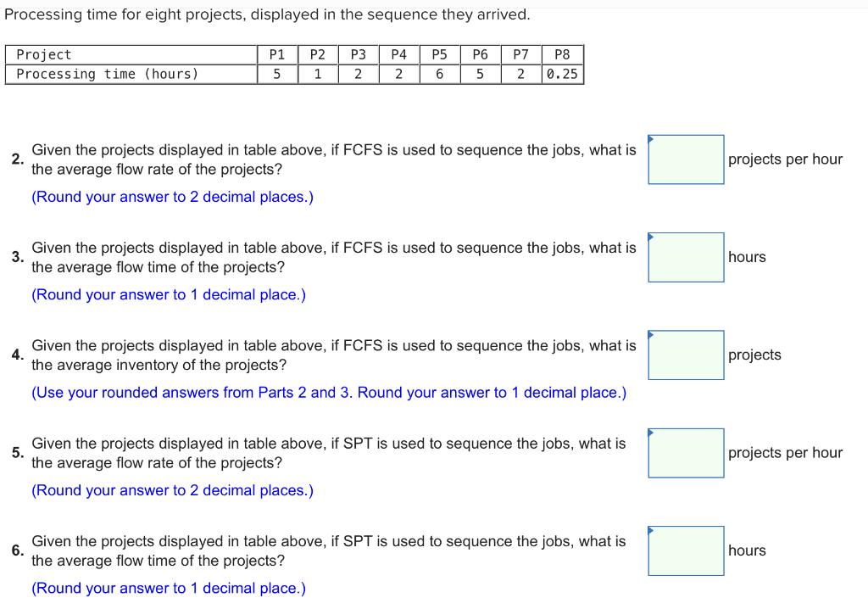Click the answer box for question 2
The width and height of the screenshot is (868, 609).
685,159
